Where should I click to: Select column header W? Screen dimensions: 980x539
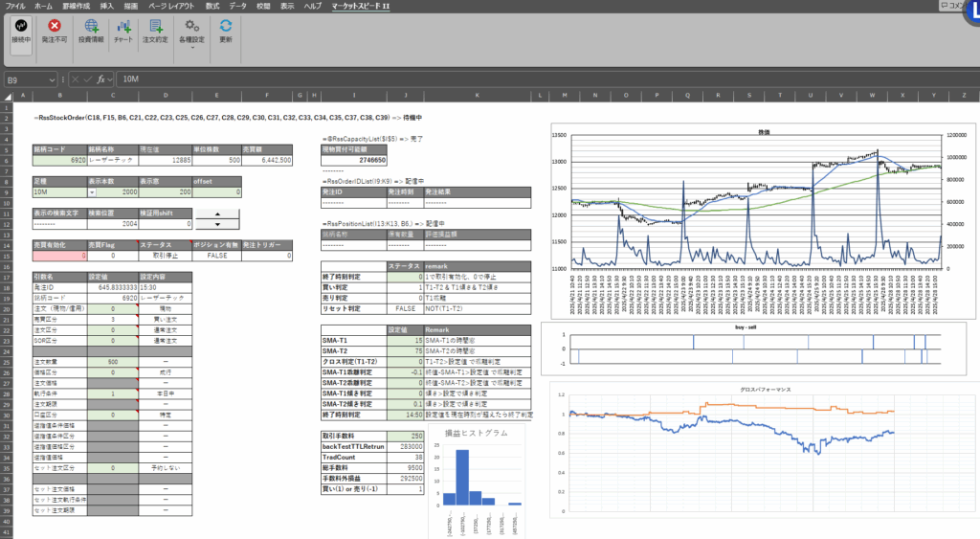point(872,96)
